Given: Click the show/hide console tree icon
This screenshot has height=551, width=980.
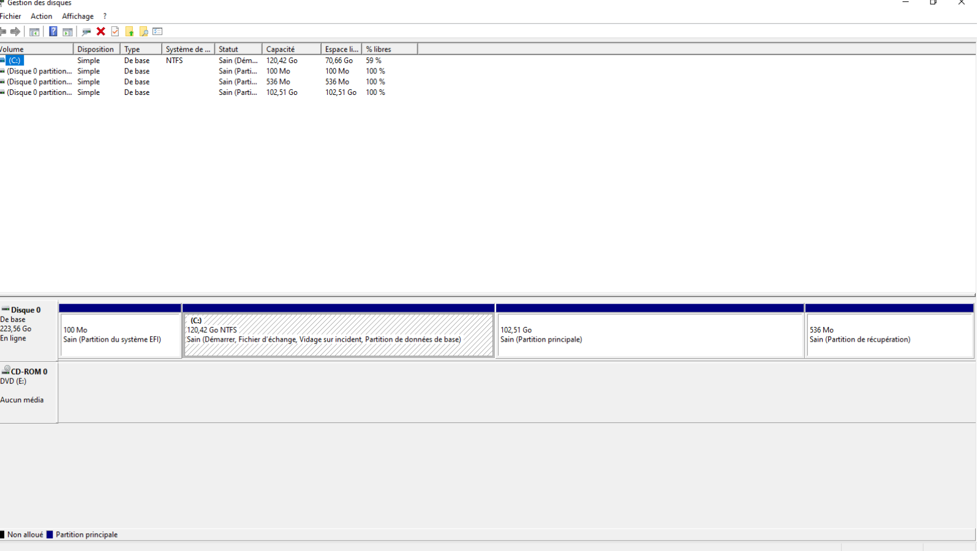Looking at the screenshot, I should (35, 32).
